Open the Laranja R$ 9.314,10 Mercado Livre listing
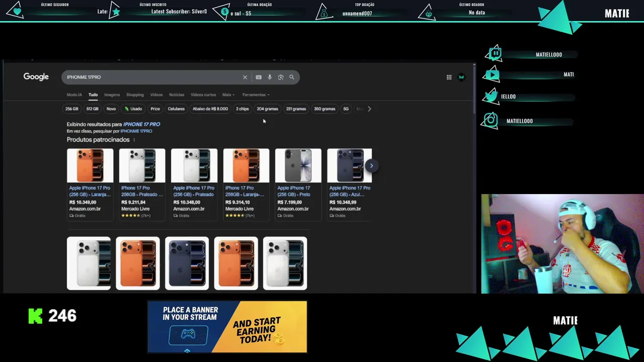 pos(246,184)
